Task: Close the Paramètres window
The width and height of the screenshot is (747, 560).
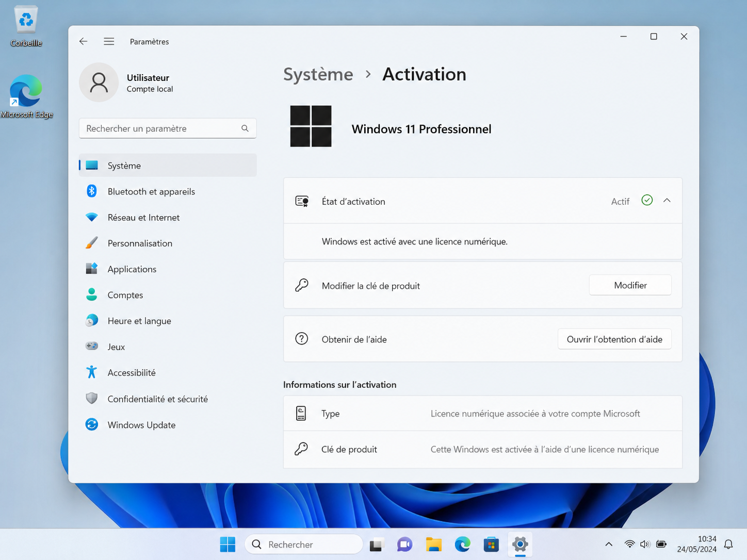Action: coord(684,37)
